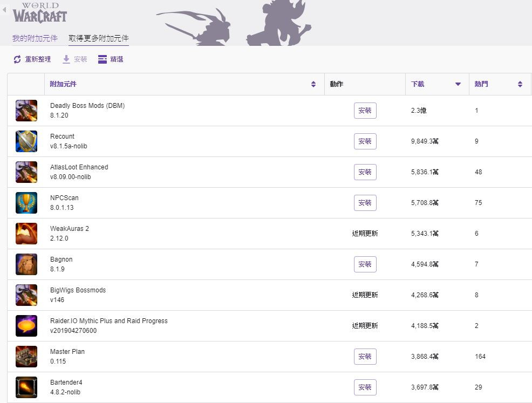Open the 精選 featured filter
This screenshot has height=403, width=532.
pyautogui.click(x=111, y=59)
